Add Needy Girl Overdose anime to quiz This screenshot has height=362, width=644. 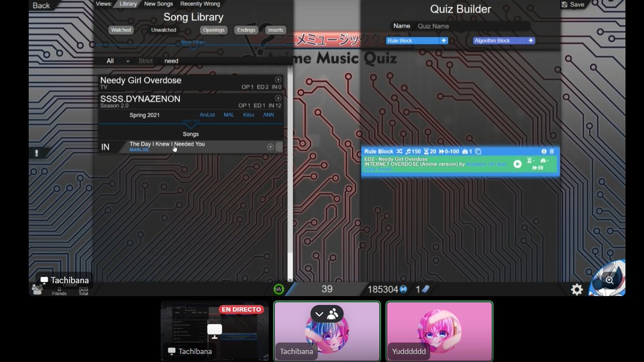(278, 79)
